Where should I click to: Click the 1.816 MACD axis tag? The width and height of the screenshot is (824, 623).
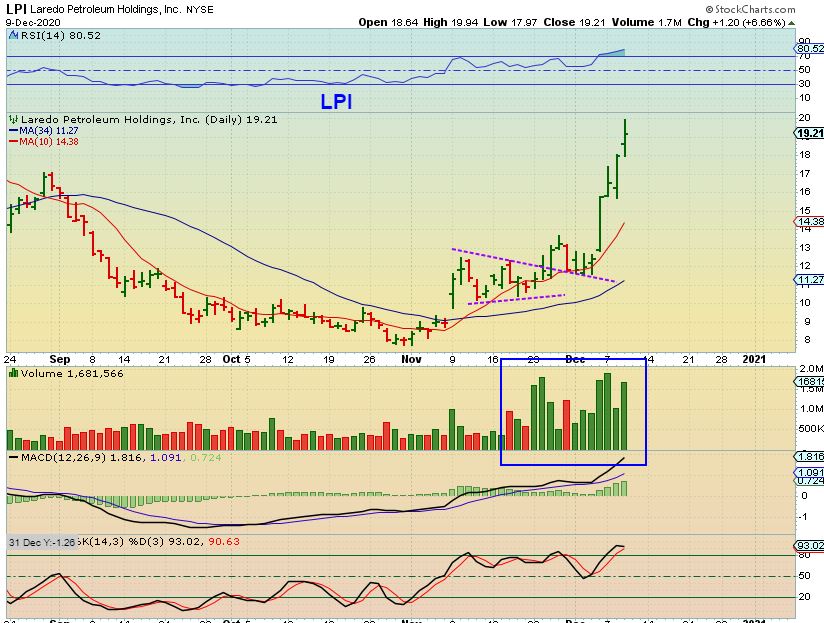810,456
